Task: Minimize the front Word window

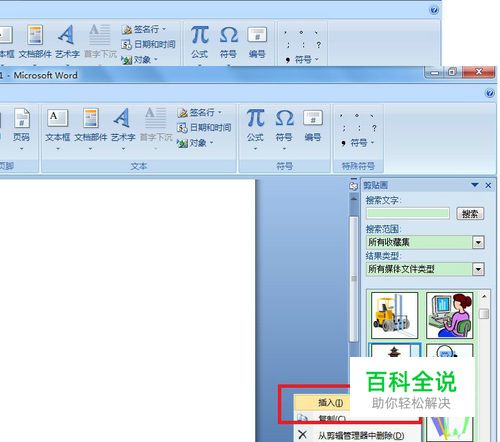Action: click(435, 72)
